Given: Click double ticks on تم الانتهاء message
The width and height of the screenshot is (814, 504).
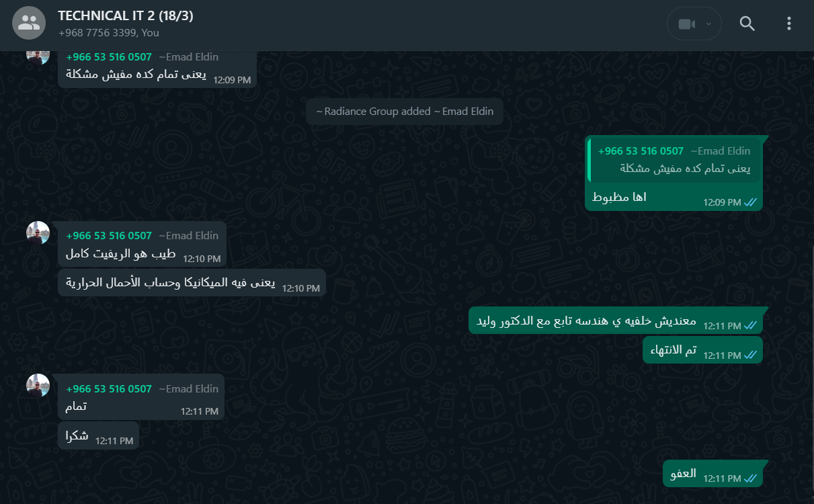Looking at the screenshot, I should (751, 355).
